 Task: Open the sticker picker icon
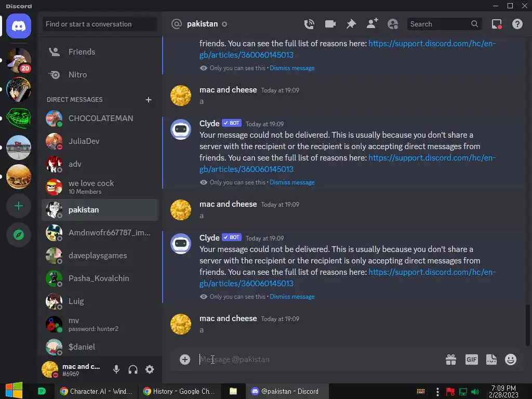pyautogui.click(x=491, y=360)
